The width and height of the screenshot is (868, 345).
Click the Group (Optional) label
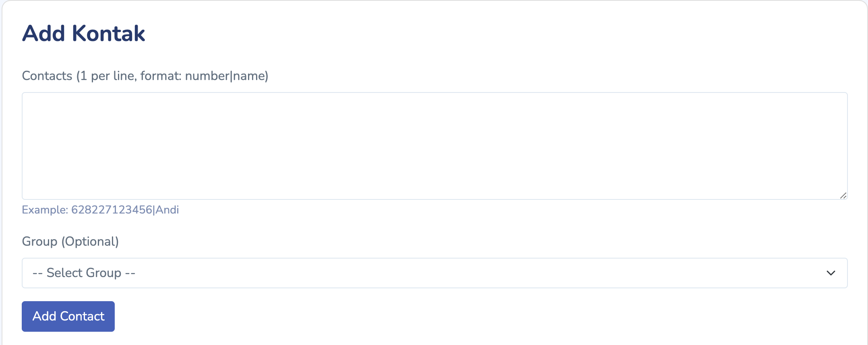pyautogui.click(x=70, y=242)
